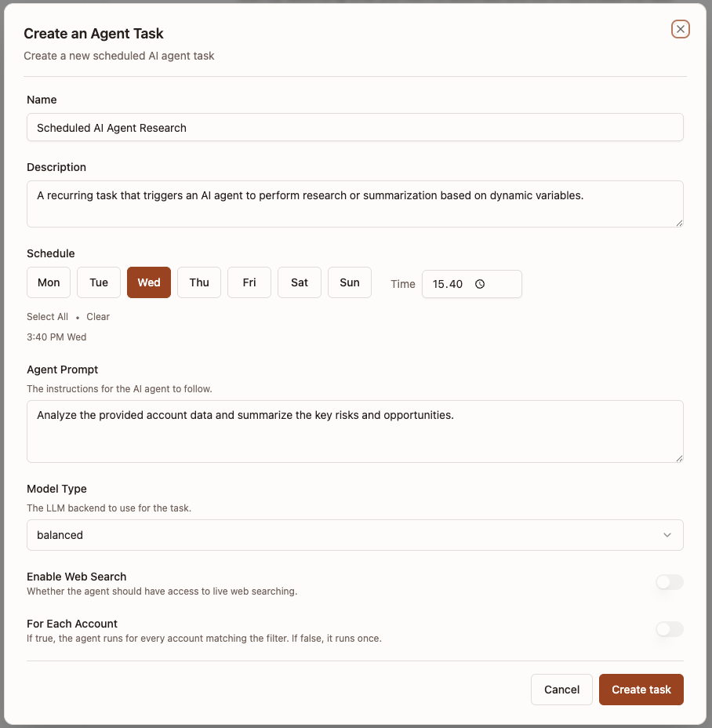712x728 pixels.
Task: Select Tue in the schedule
Action: point(98,282)
